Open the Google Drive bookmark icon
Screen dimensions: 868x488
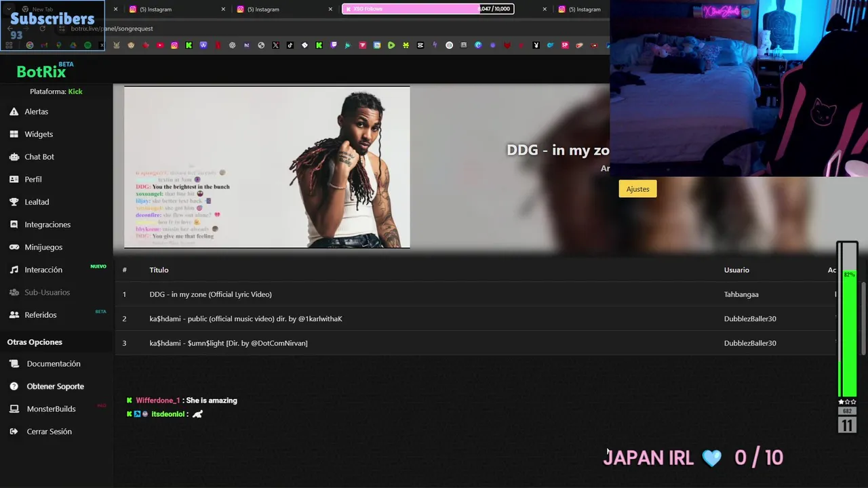(x=73, y=45)
